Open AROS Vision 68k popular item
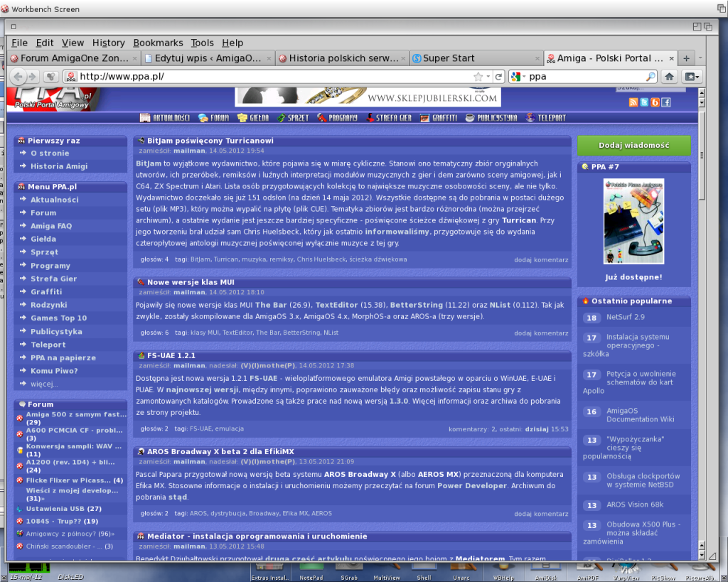728x582 pixels. (635, 505)
